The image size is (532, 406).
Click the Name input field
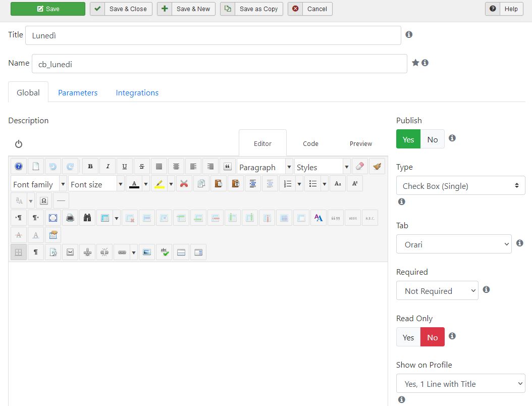219,64
